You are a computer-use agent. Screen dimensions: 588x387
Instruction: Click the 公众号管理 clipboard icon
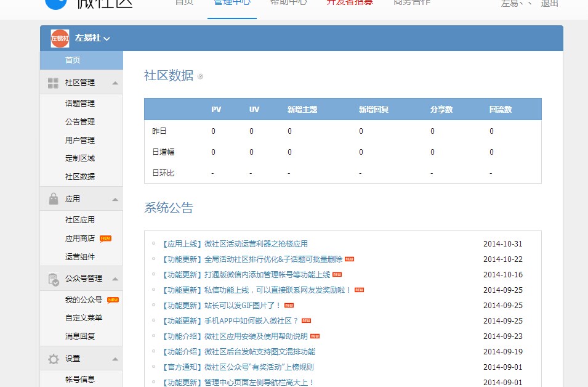click(x=54, y=279)
